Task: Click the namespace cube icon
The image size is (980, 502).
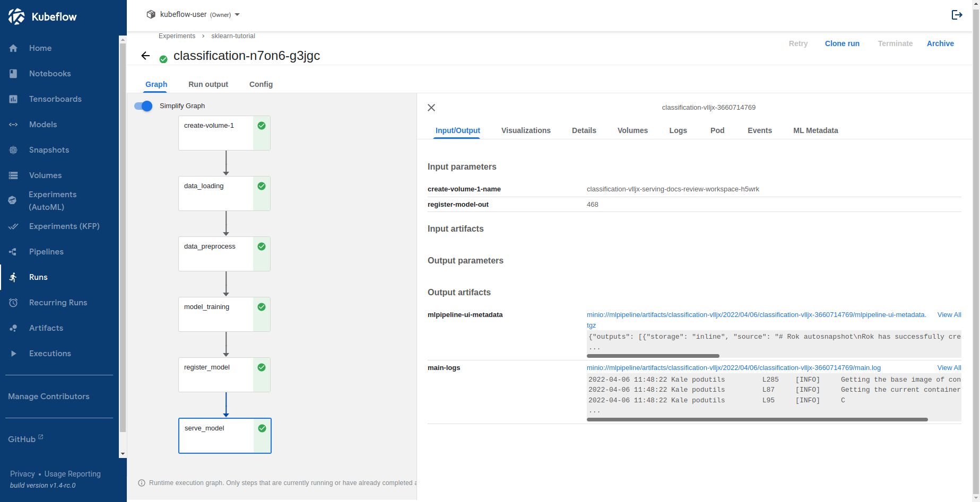Action: [x=151, y=14]
